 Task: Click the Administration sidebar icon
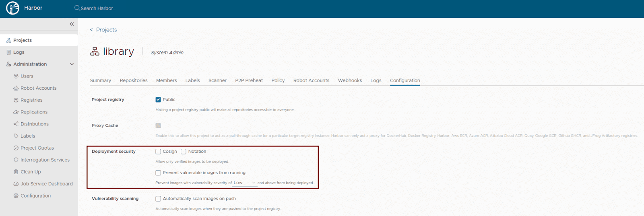8,64
